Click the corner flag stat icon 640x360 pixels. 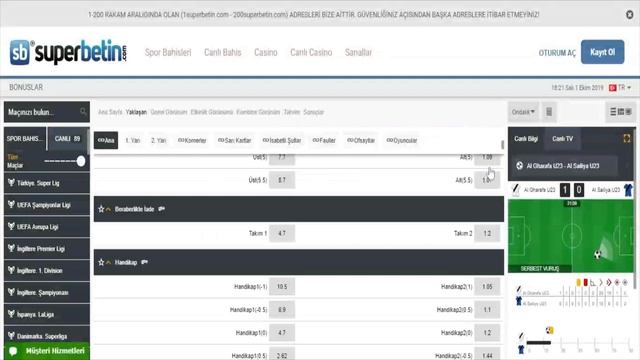[593, 282]
